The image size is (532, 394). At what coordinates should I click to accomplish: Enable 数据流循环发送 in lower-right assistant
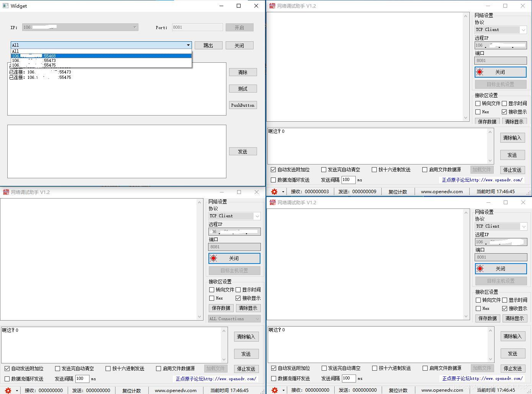[274, 378]
